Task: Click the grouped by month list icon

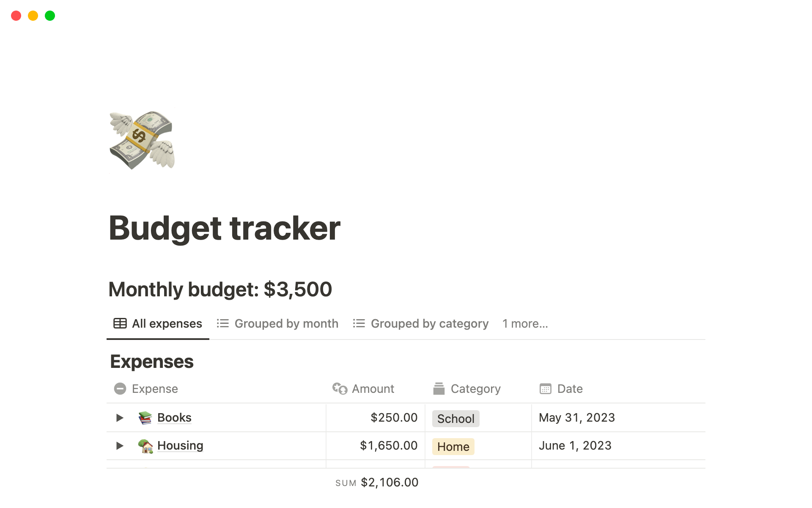Action: (223, 323)
